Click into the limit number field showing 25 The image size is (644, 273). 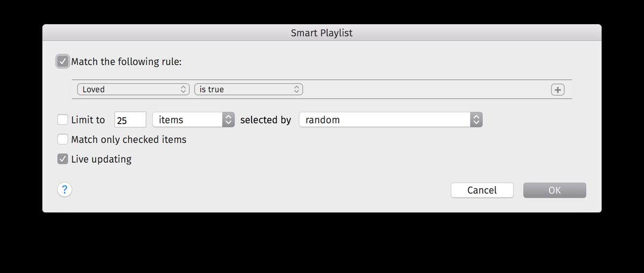(x=130, y=120)
